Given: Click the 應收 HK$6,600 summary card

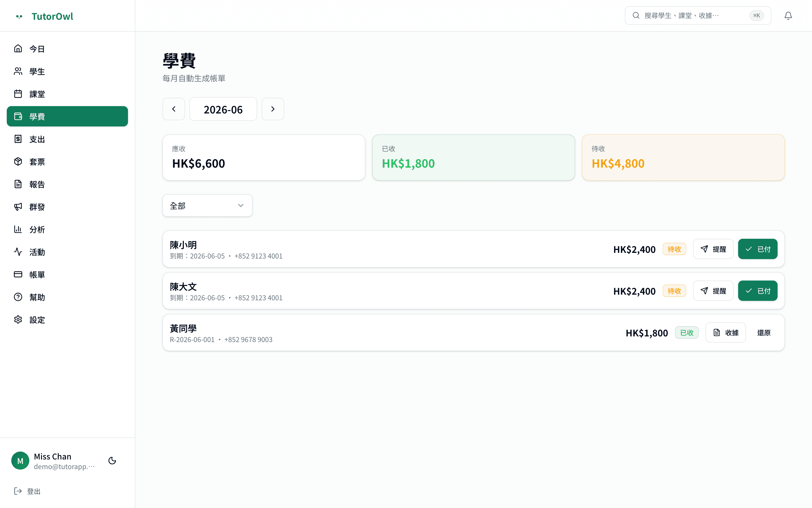Looking at the screenshot, I should click(x=264, y=157).
